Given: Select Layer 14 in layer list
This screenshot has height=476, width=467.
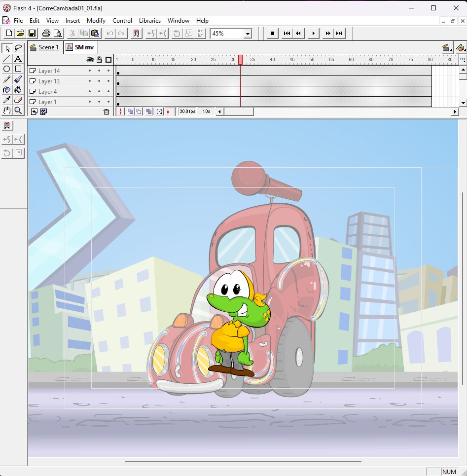Looking at the screenshot, I should click(x=49, y=71).
